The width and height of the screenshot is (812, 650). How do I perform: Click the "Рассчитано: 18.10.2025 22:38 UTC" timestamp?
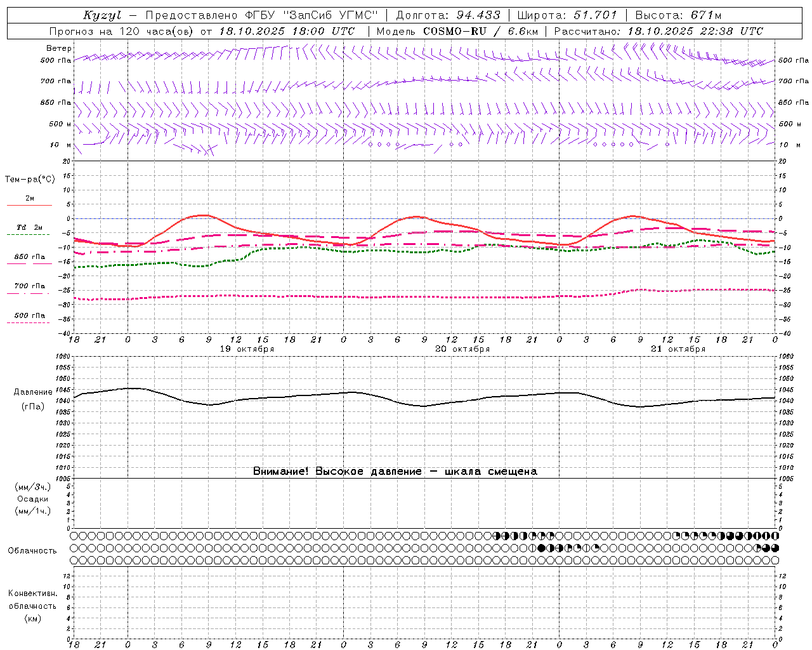click(x=658, y=31)
